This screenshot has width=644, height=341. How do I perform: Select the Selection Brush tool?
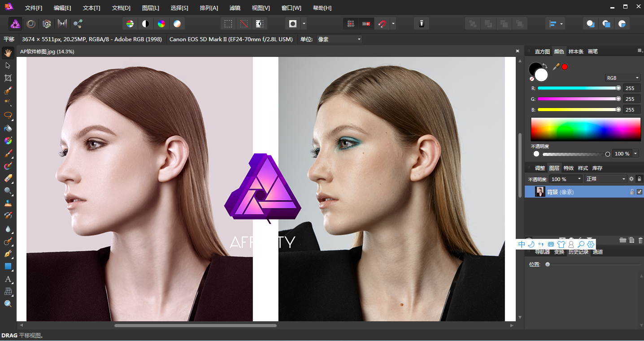pos(8,91)
